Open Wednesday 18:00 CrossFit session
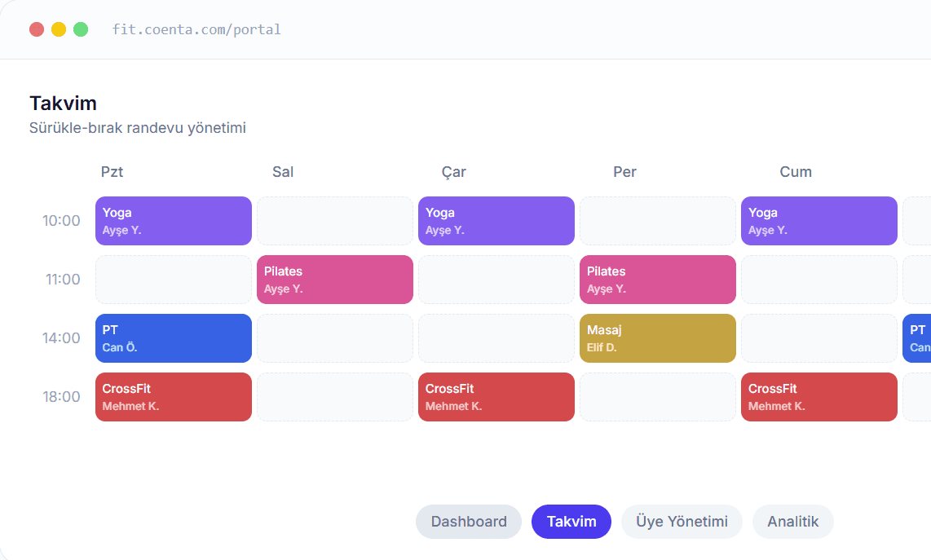Viewport: 931px width, 560px height. coord(496,397)
